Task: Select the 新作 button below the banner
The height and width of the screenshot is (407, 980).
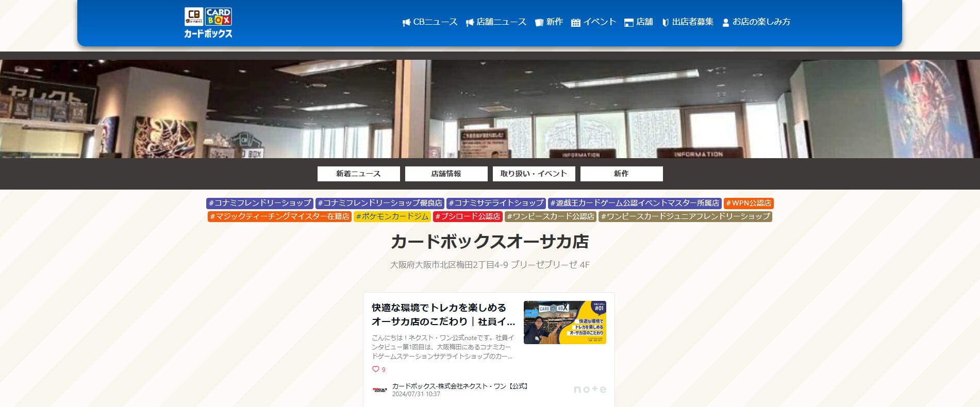Action: tap(622, 174)
